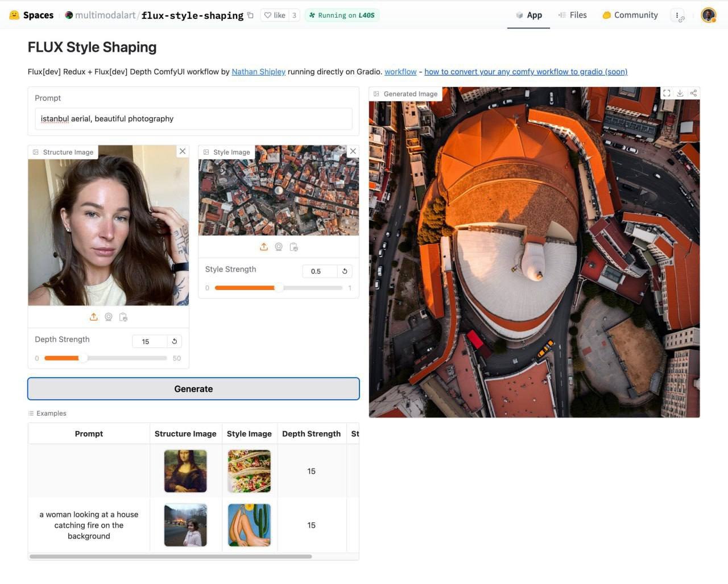This screenshot has width=728, height=584.
Task: Download the generated image
Action: click(680, 93)
